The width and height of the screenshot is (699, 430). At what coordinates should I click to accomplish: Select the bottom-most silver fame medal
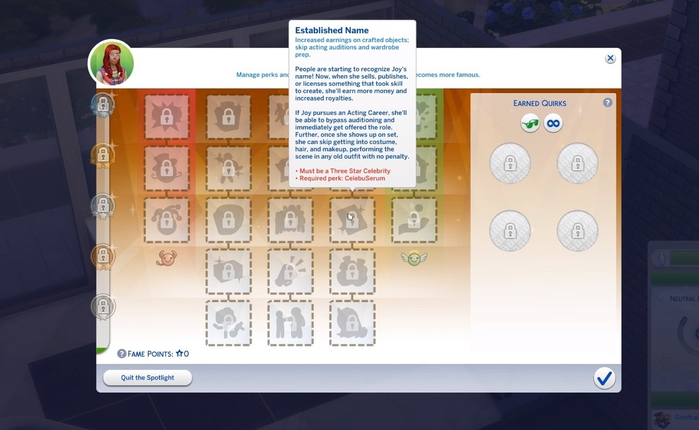(x=103, y=307)
